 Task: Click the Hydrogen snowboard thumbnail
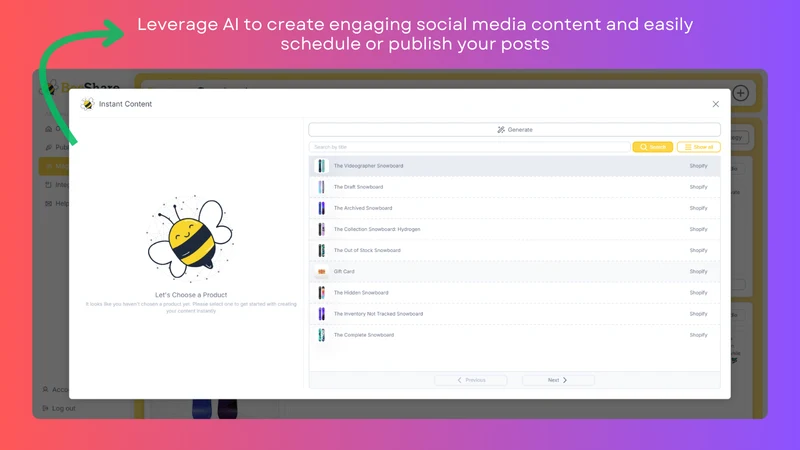[321, 229]
